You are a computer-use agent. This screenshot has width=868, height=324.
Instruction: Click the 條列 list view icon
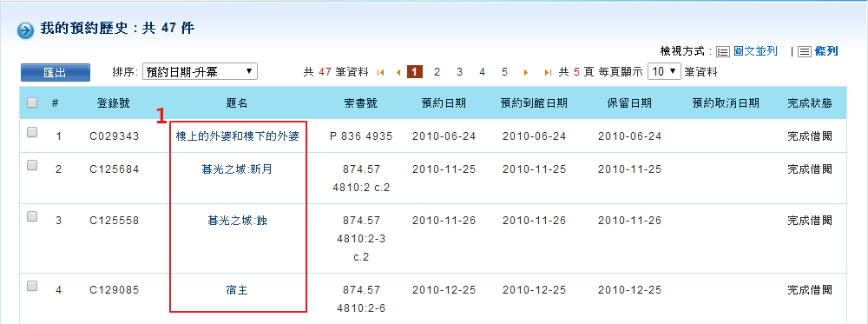coord(805,51)
